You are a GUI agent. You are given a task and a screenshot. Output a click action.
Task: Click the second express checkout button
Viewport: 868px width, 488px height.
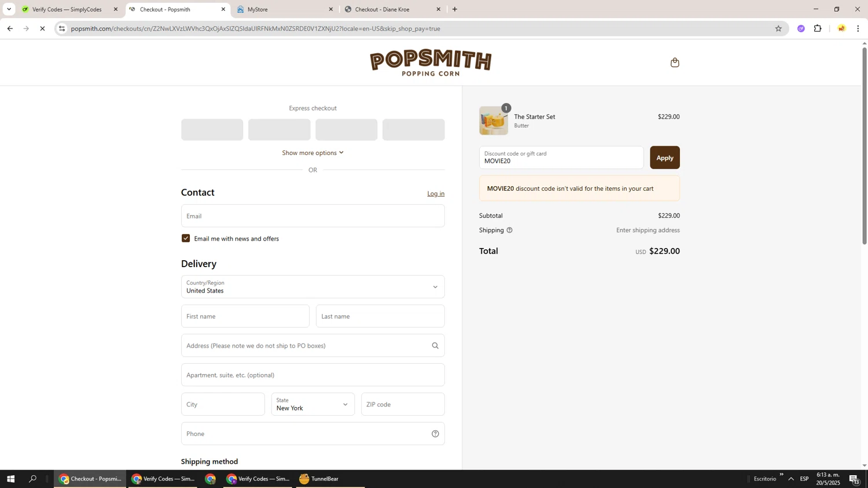(279, 130)
